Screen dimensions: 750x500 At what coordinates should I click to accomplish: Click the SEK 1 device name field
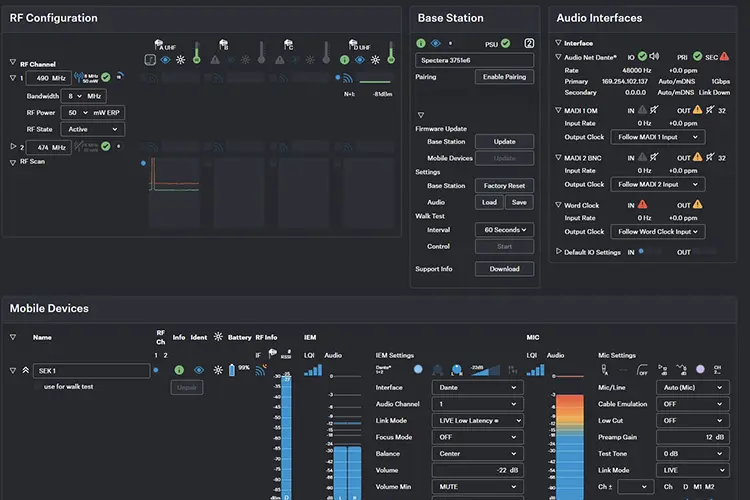click(x=91, y=371)
